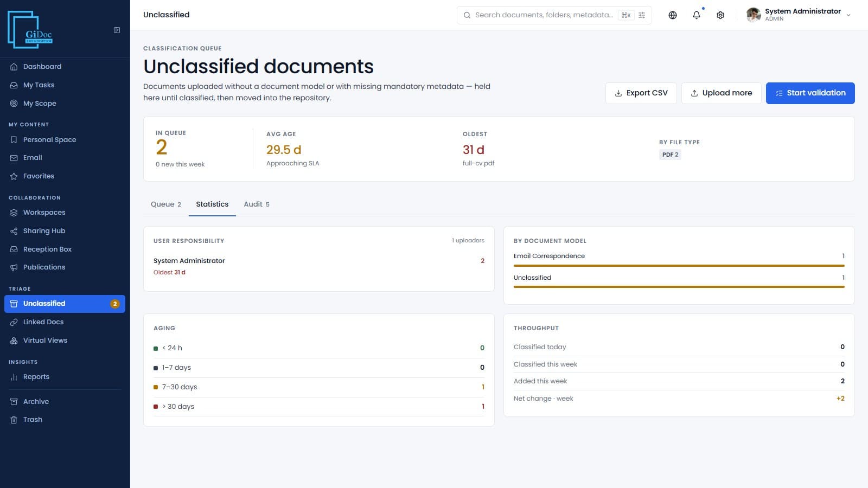Click the '< 24 h' aging row
Screen dimensions: 868x488
coord(319,348)
